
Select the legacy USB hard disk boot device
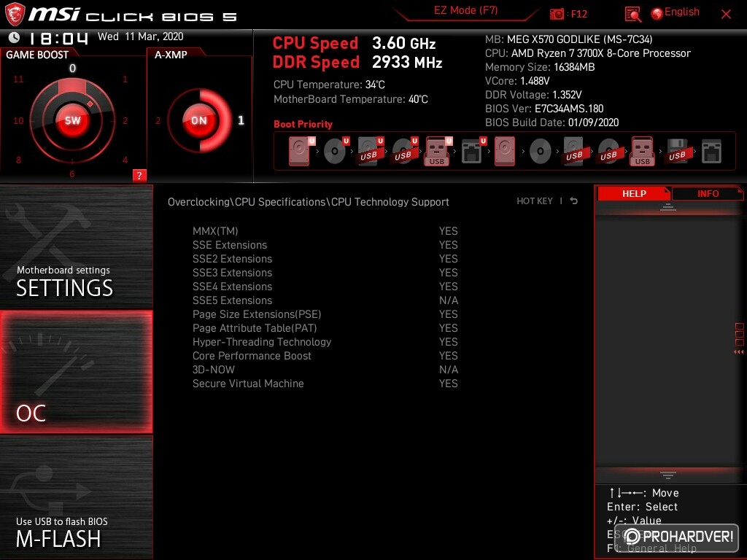pyautogui.click(x=574, y=151)
